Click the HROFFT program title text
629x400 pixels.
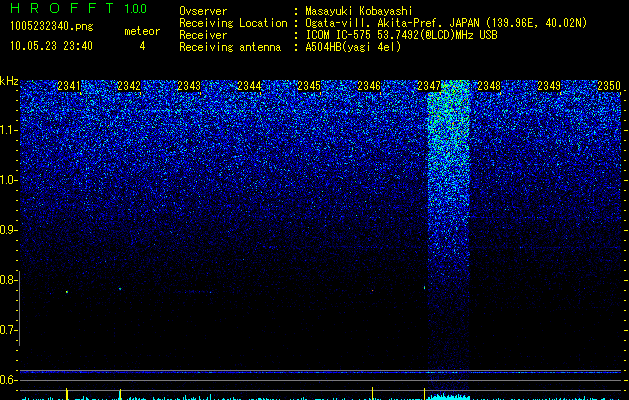click(62, 8)
